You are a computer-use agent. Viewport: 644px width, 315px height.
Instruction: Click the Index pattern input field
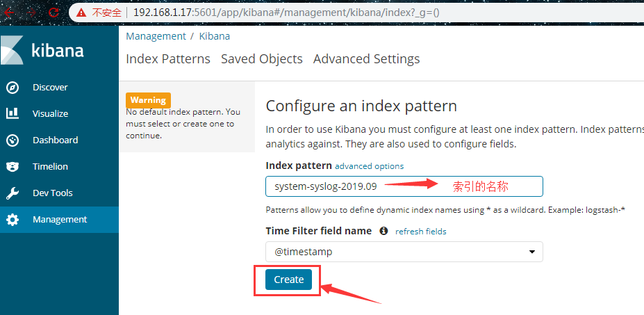coord(404,186)
